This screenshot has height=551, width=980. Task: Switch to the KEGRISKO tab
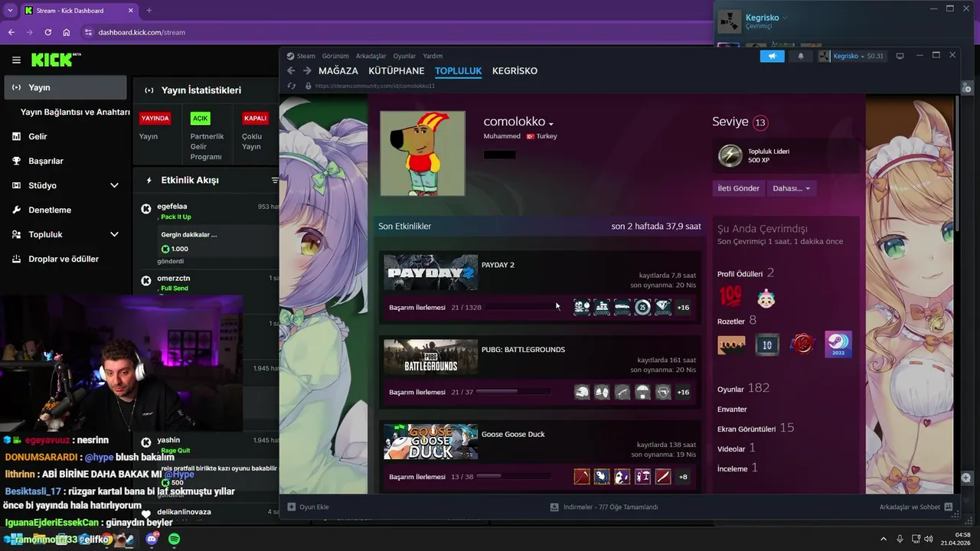point(514,70)
